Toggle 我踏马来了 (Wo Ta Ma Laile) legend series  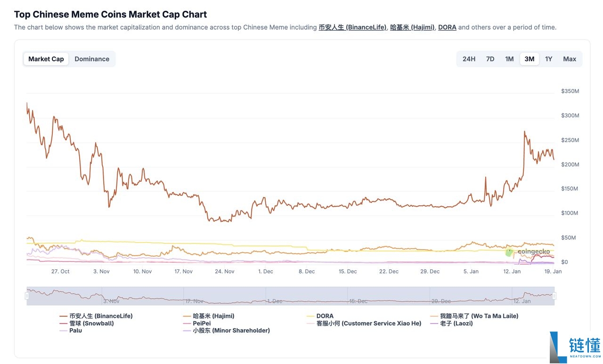click(x=474, y=316)
